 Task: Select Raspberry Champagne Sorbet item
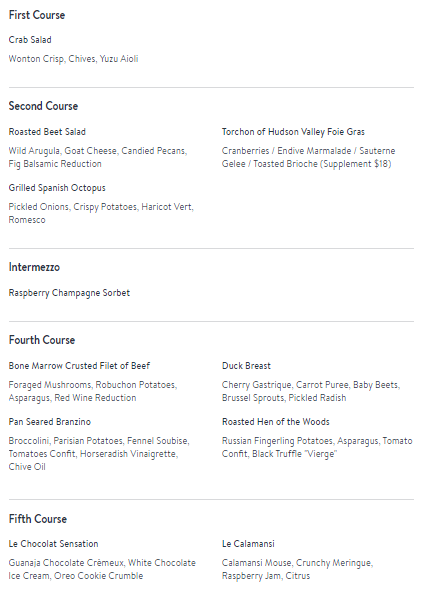(x=69, y=293)
